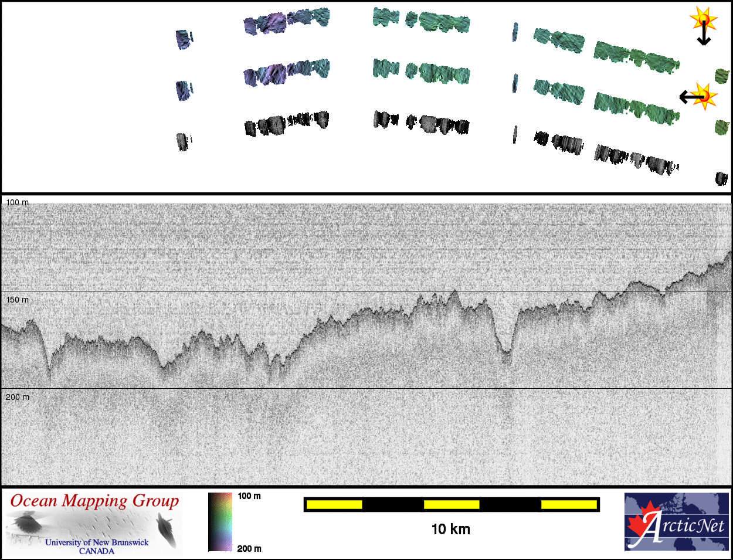Click the 100 m depth label on profile

17,202
